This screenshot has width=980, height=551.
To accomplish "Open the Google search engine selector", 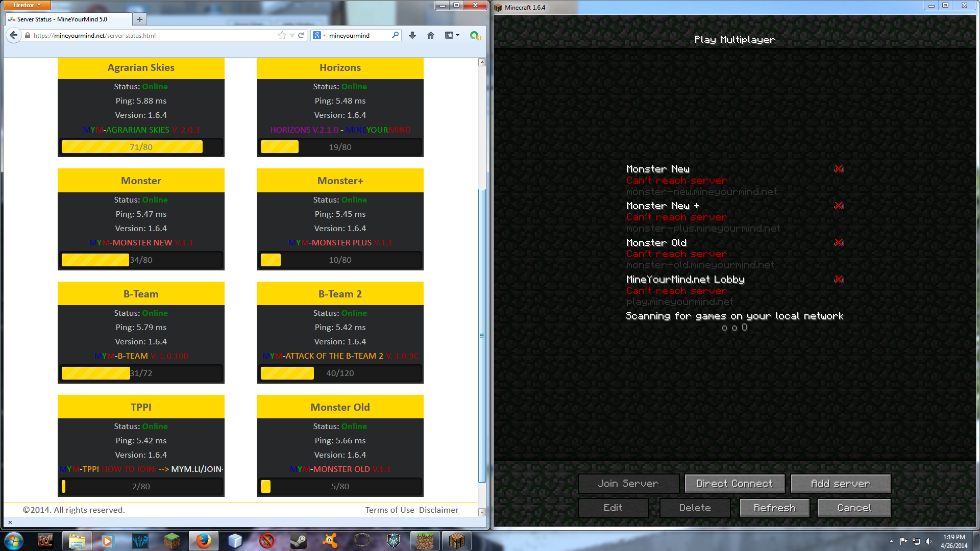I will pos(319,35).
